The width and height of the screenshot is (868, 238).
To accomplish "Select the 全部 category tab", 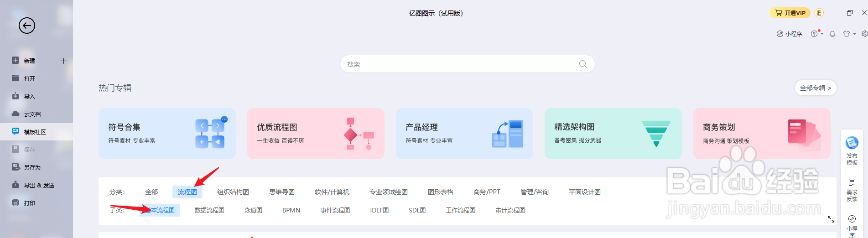I will point(151,192).
